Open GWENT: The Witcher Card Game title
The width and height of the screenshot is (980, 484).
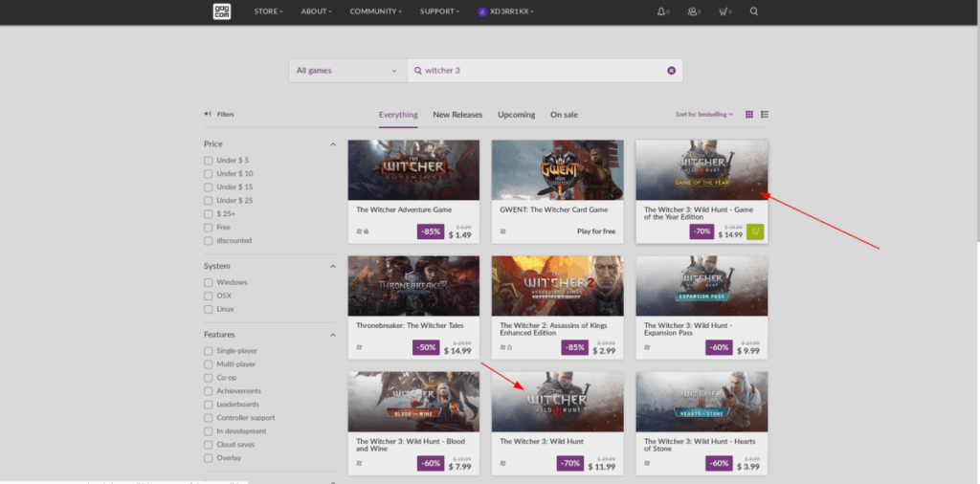click(x=554, y=209)
